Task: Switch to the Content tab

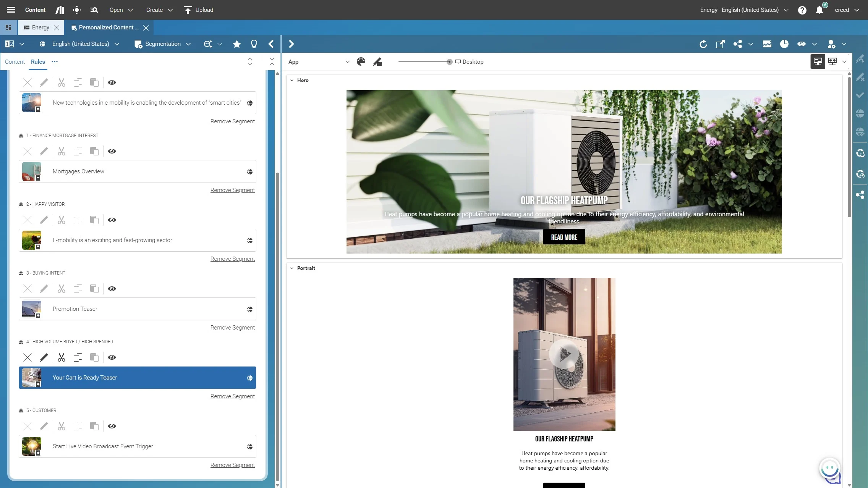Action: [15, 61]
